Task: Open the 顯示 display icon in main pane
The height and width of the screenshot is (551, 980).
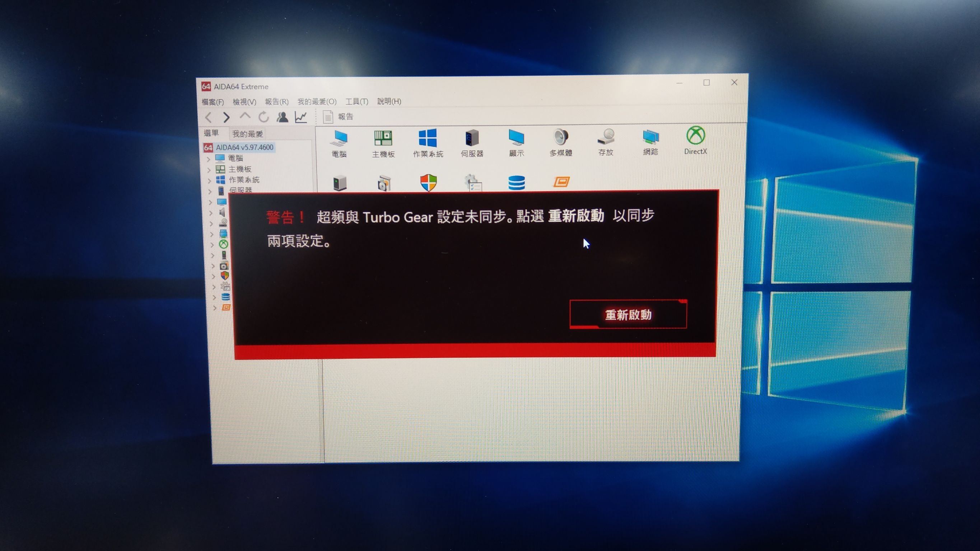Action: (517, 143)
